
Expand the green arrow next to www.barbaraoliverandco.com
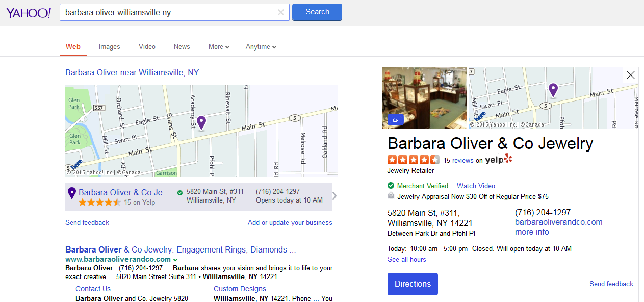click(x=175, y=260)
